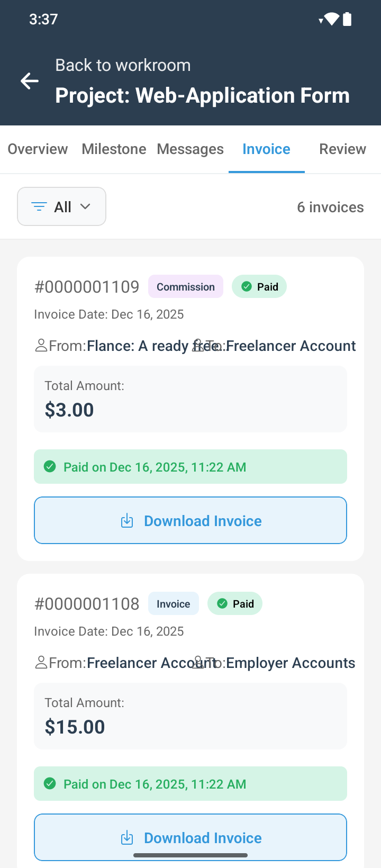Tap the back arrow icon
This screenshot has height=868, width=381.
(30, 81)
